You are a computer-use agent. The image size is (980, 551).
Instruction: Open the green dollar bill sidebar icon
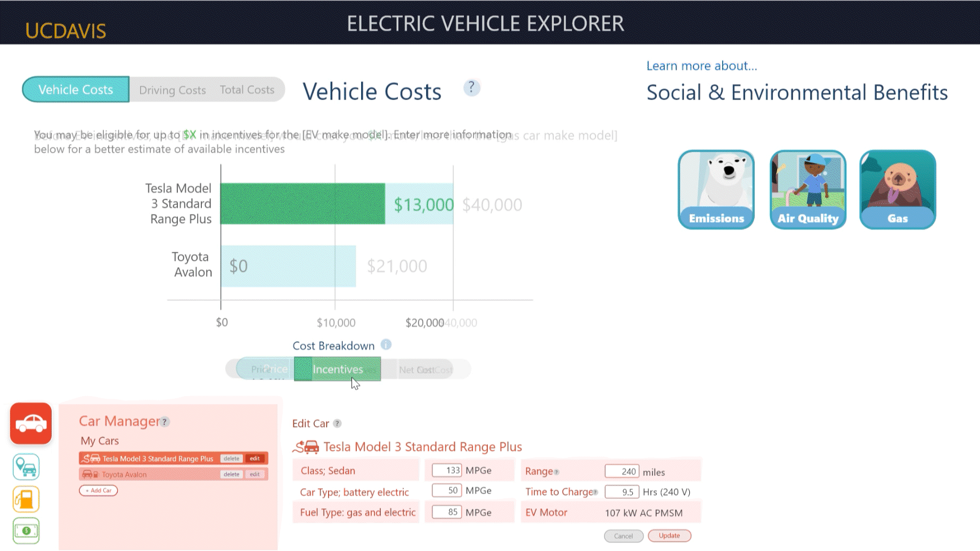pos(26,530)
